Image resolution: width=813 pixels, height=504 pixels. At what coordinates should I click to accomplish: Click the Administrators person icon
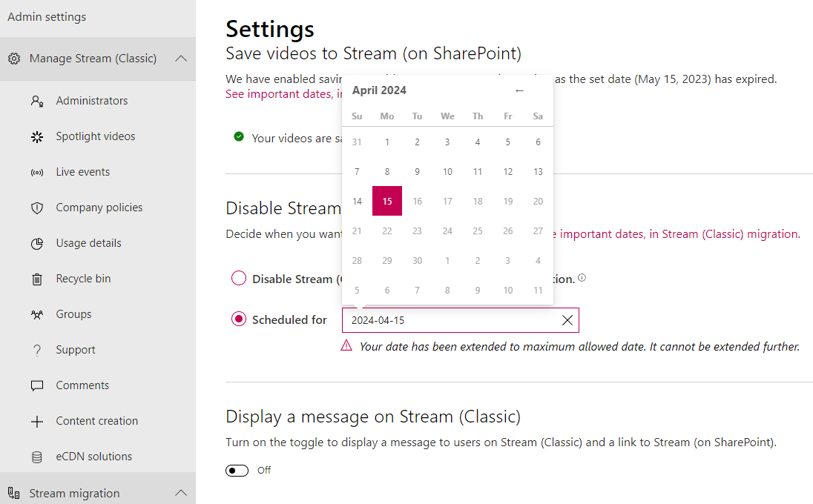tap(37, 101)
